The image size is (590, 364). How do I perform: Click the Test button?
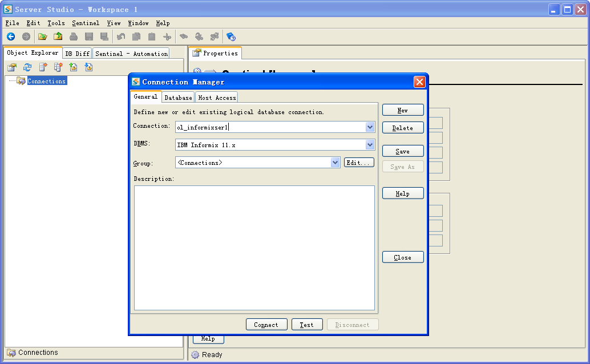(307, 325)
